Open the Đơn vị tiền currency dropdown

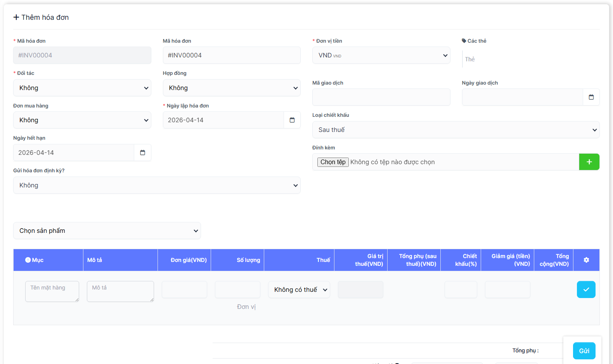381,55
